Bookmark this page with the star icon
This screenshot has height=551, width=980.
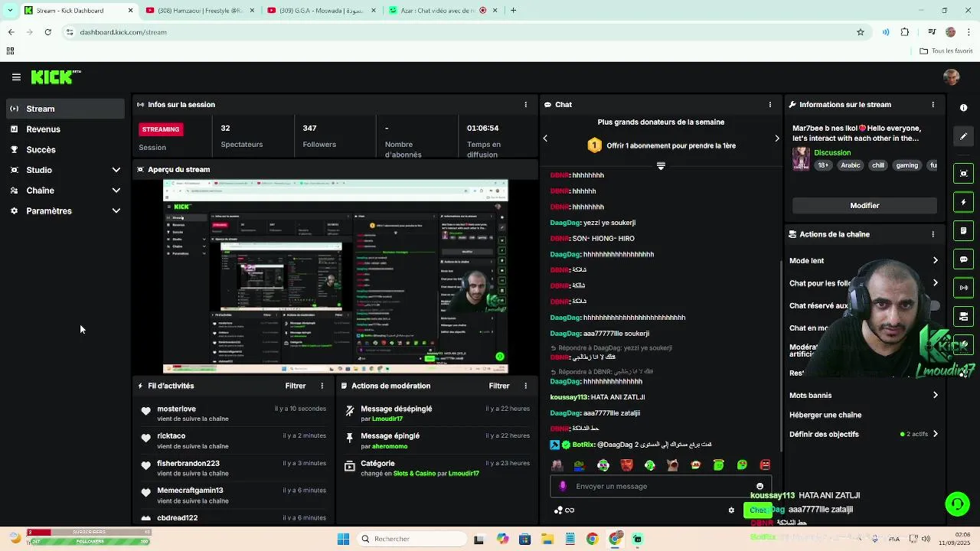point(861,32)
